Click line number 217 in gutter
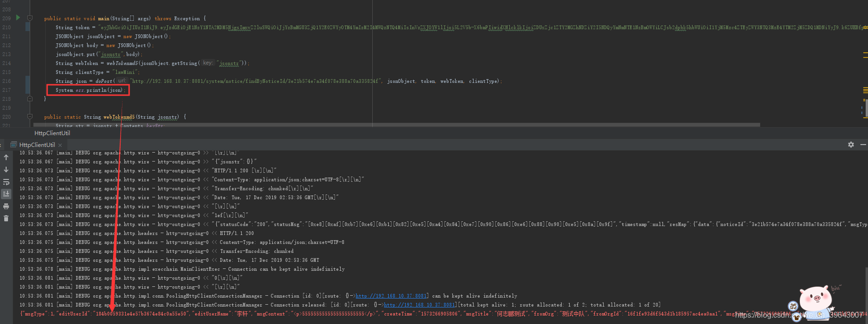This screenshot has height=324, width=868. click(x=7, y=90)
